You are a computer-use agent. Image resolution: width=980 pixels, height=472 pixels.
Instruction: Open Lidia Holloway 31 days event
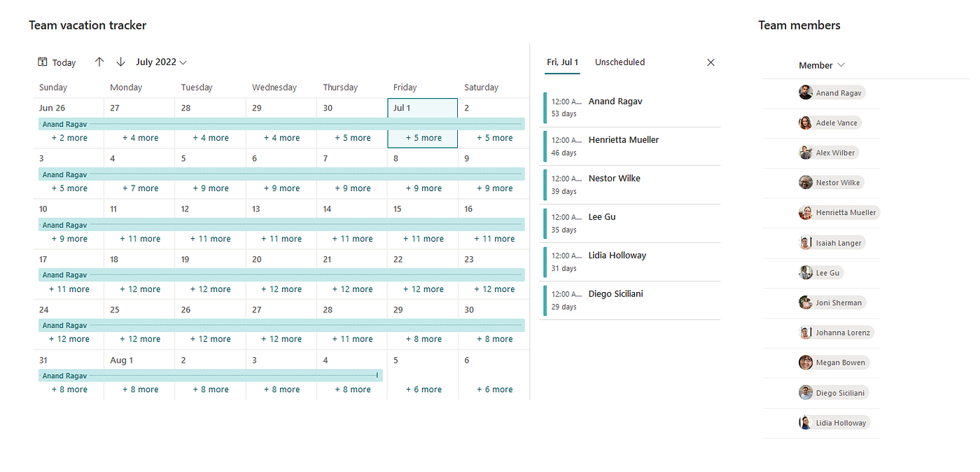[632, 262]
